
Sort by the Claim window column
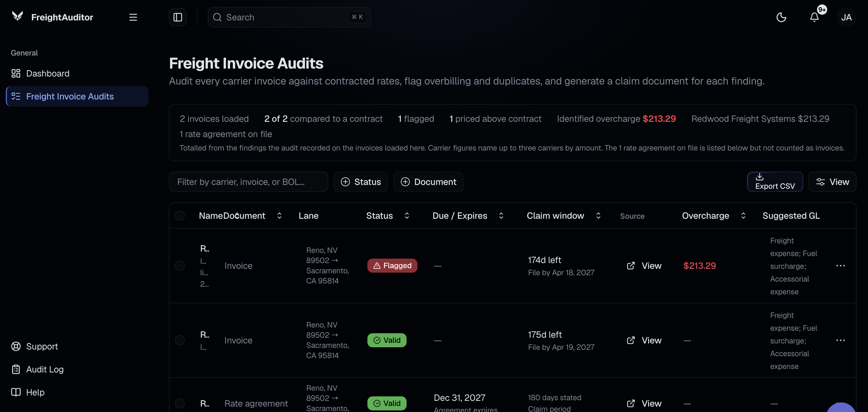564,216
